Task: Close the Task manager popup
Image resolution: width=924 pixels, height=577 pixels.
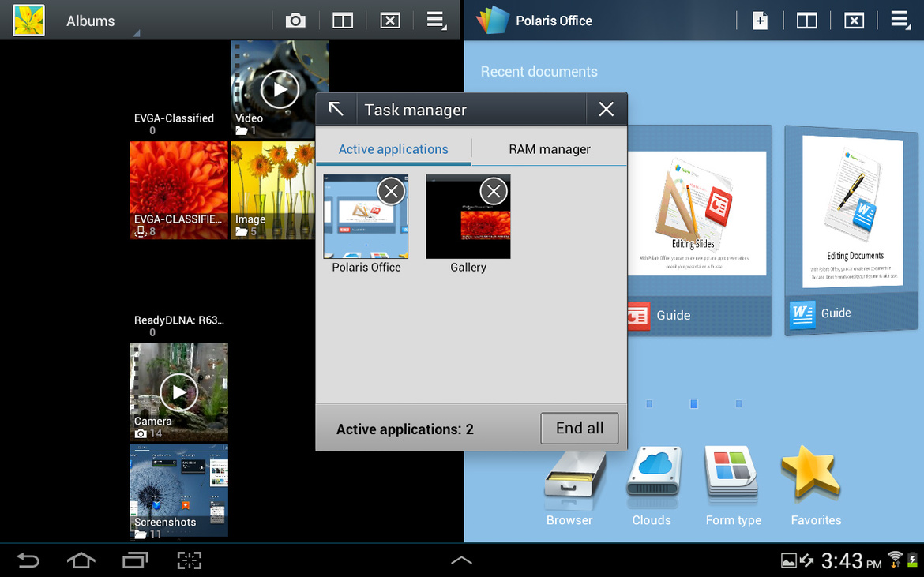Action: [x=607, y=109]
